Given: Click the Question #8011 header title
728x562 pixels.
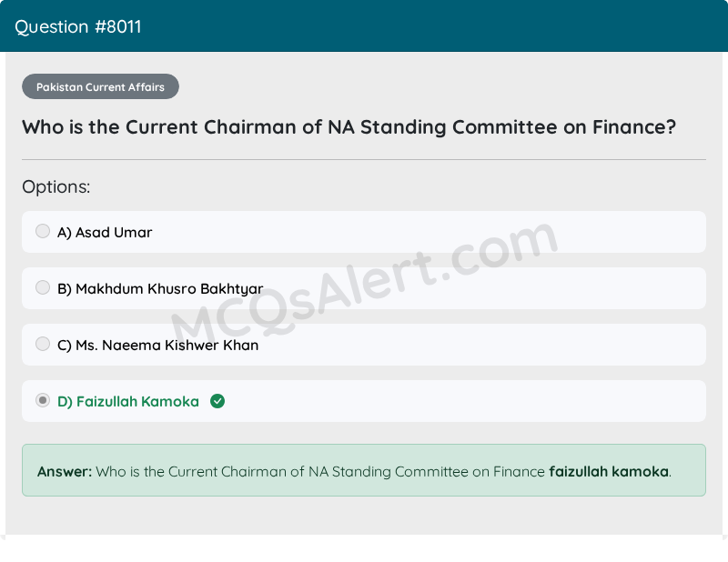Looking at the screenshot, I should pos(78,27).
